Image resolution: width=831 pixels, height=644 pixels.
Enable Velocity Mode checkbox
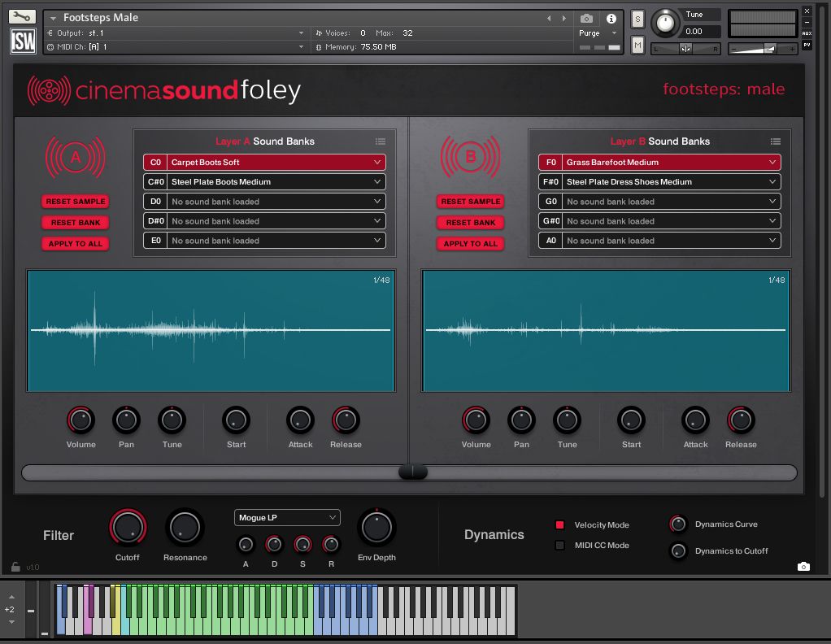tap(559, 525)
